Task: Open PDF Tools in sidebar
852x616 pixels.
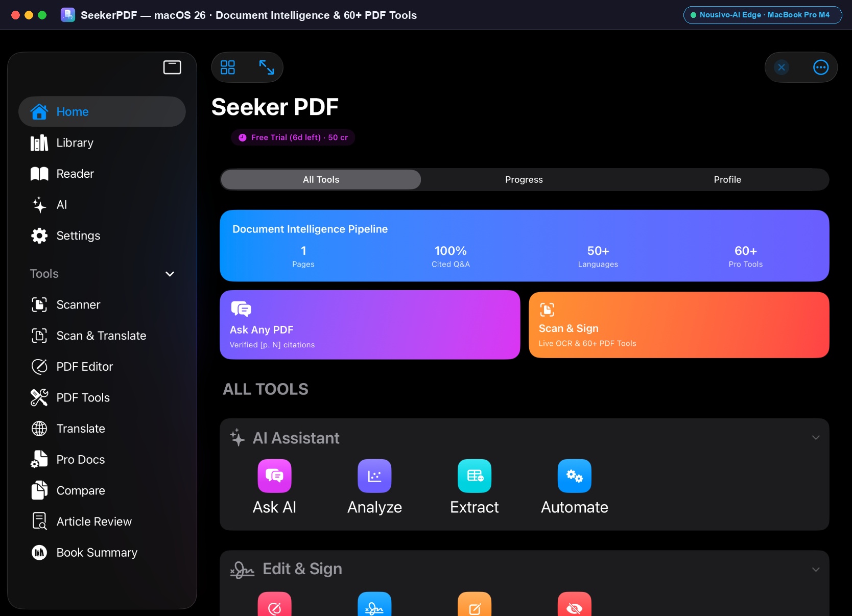Action: 102,398
